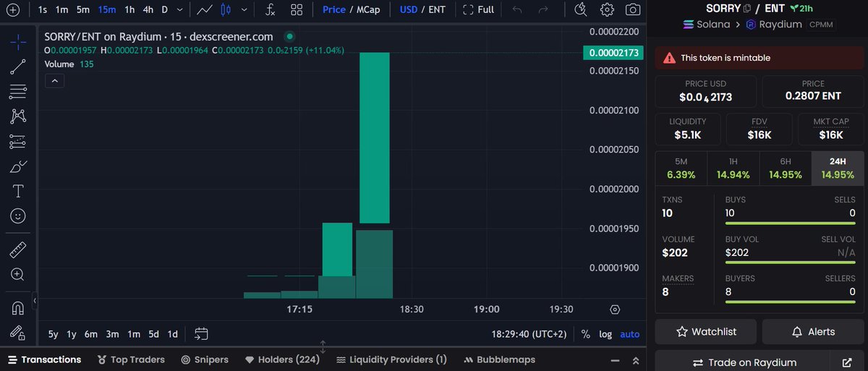The image size is (868, 371).
Task: Select the brush drawing tool
Action: pyautogui.click(x=18, y=166)
